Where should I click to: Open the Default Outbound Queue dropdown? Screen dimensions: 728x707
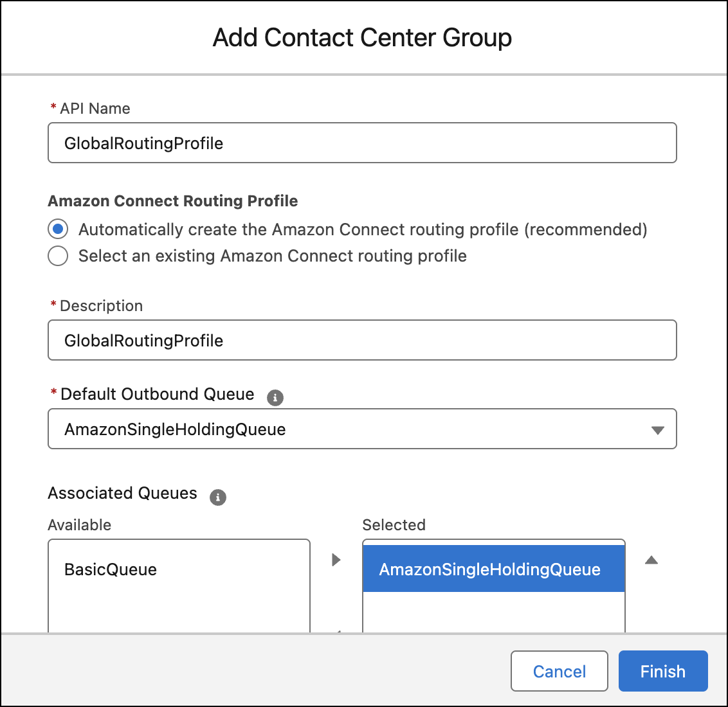pyautogui.click(x=362, y=429)
